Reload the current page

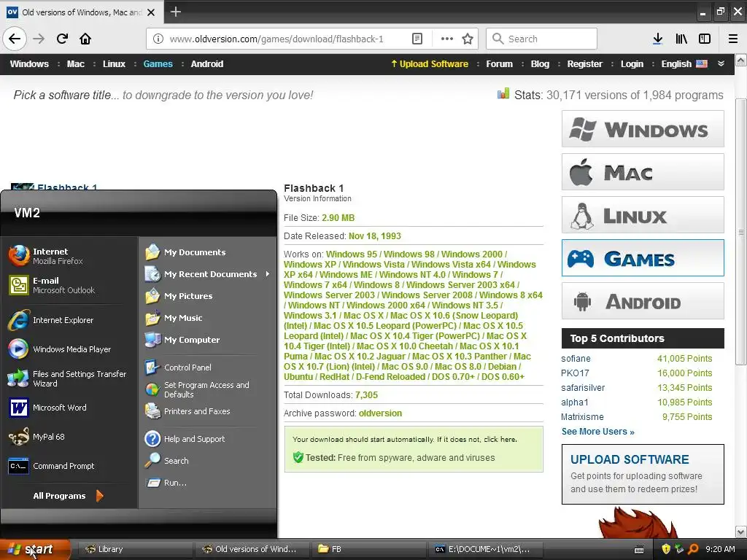point(62,39)
